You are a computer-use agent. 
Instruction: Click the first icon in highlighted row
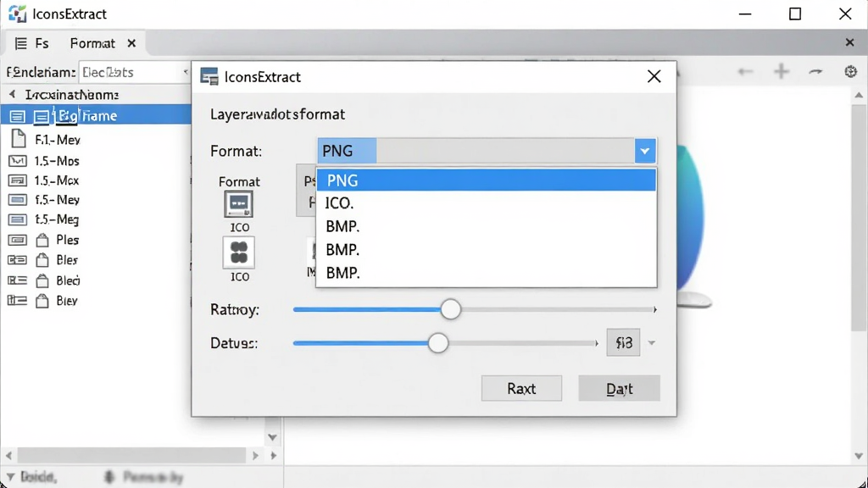(17, 116)
